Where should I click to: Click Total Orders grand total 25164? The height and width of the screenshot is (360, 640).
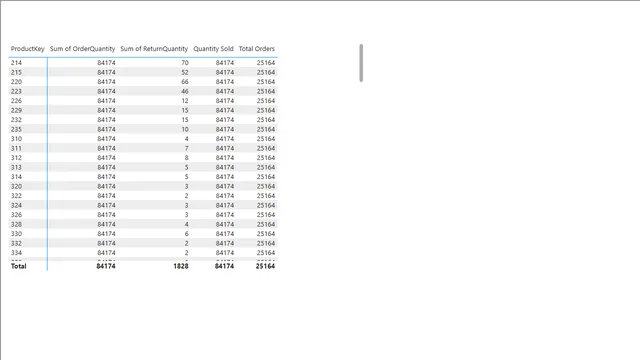[x=265, y=266]
